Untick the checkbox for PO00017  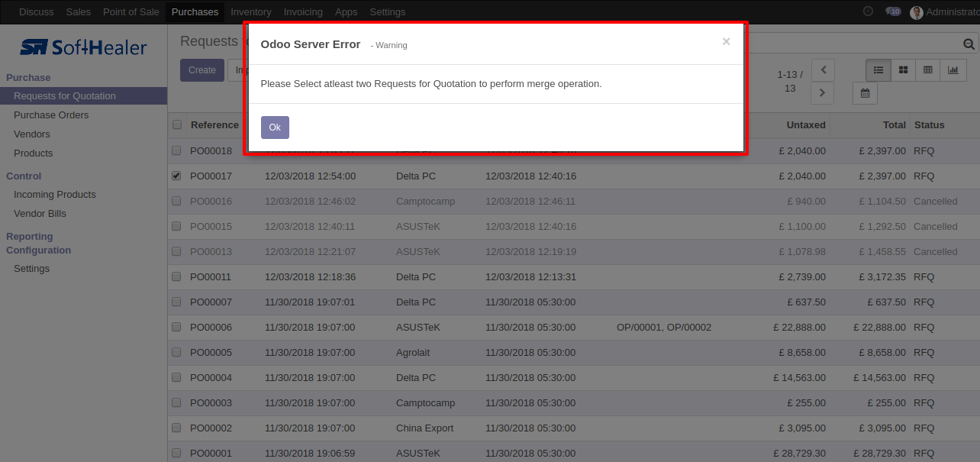[176, 176]
